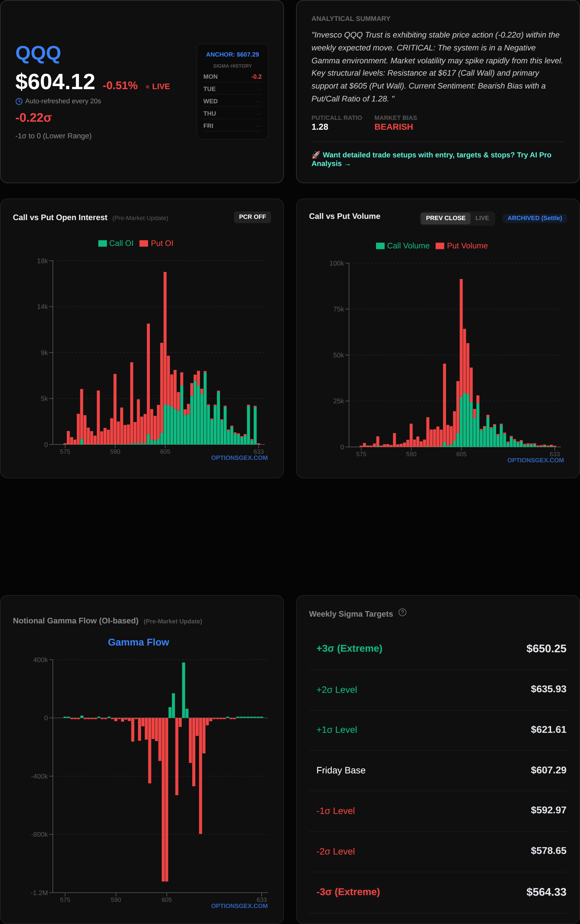Select the +3σ (Extreme) target row
Viewport: 580px width, 924px height.
click(437, 649)
